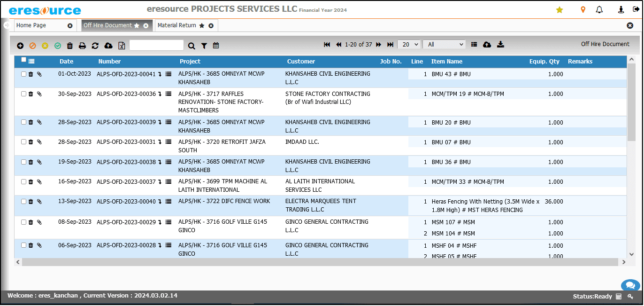Expand the 'All' status filter dropdown
The width and height of the screenshot is (644, 306).
[444, 45]
